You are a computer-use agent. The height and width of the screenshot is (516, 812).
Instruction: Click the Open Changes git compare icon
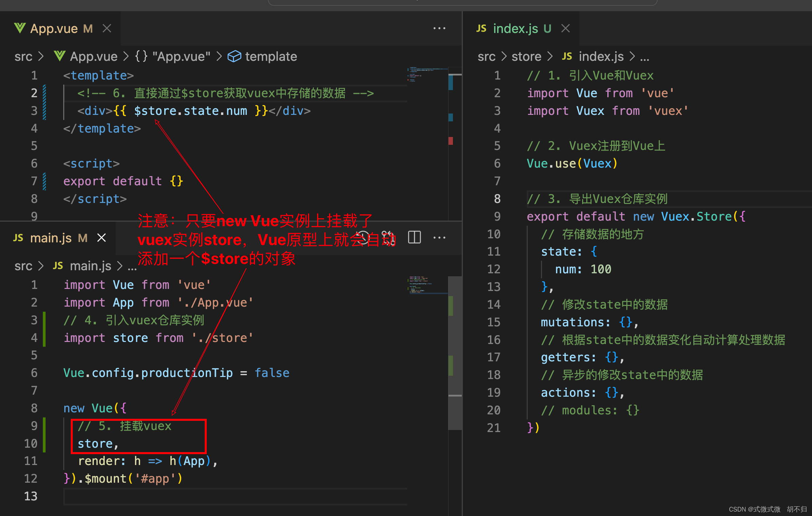click(388, 237)
